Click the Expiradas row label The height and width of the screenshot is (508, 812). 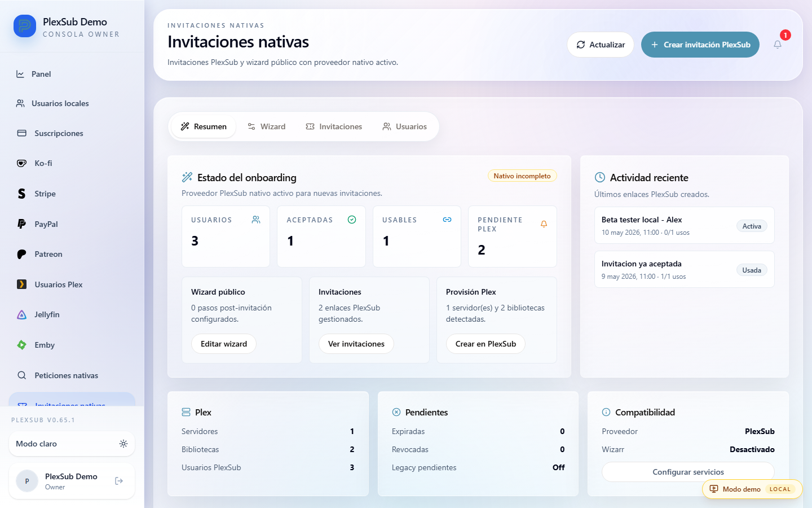pyautogui.click(x=408, y=431)
